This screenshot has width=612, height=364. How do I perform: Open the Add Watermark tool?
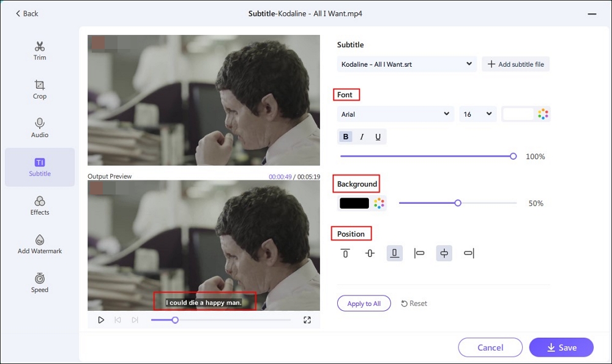point(40,244)
